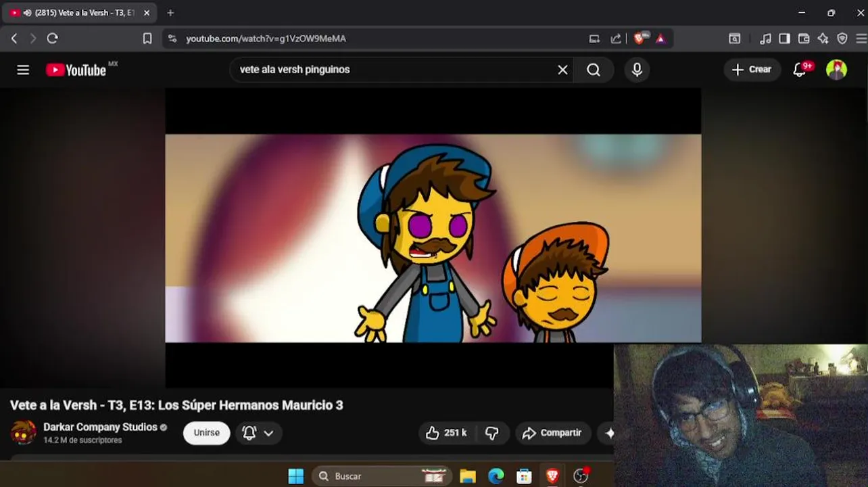The height and width of the screenshot is (487, 868).
Task: Go back to the previous page
Action: 14,39
